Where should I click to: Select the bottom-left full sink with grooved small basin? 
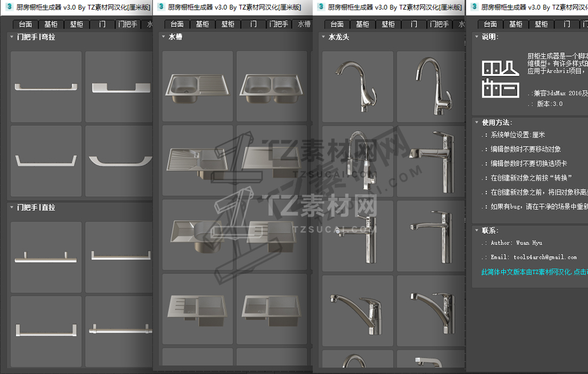click(198, 309)
